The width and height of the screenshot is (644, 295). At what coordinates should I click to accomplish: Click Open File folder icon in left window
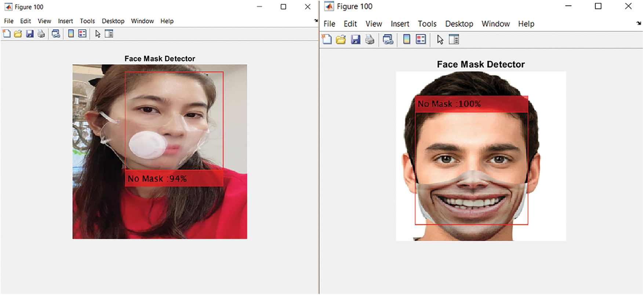click(x=18, y=34)
